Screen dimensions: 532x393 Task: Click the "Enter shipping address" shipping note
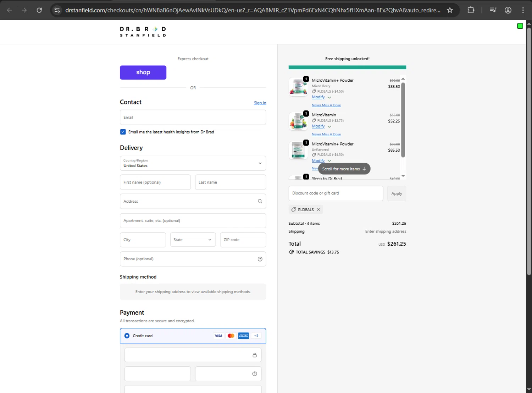pos(386,231)
